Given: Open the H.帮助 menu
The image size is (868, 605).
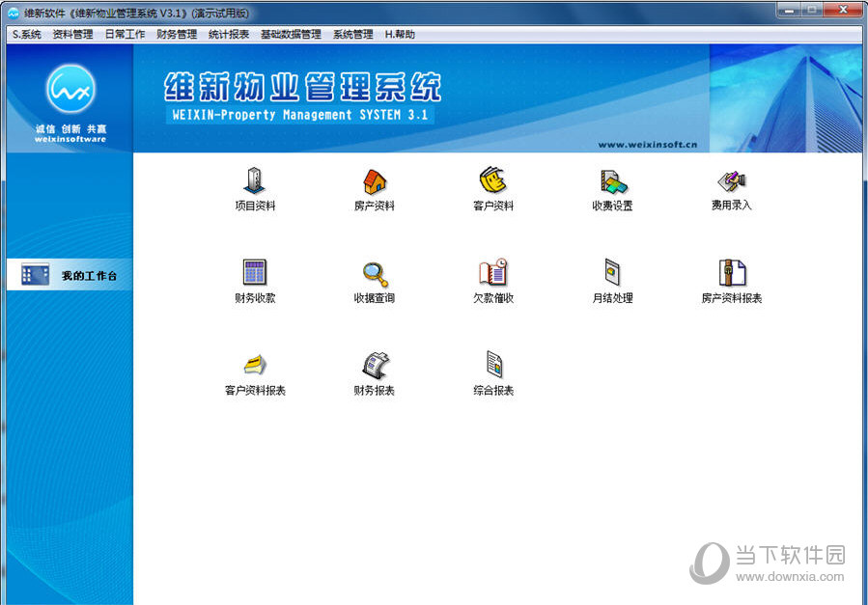Looking at the screenshot, I should [x=400, y=35].
